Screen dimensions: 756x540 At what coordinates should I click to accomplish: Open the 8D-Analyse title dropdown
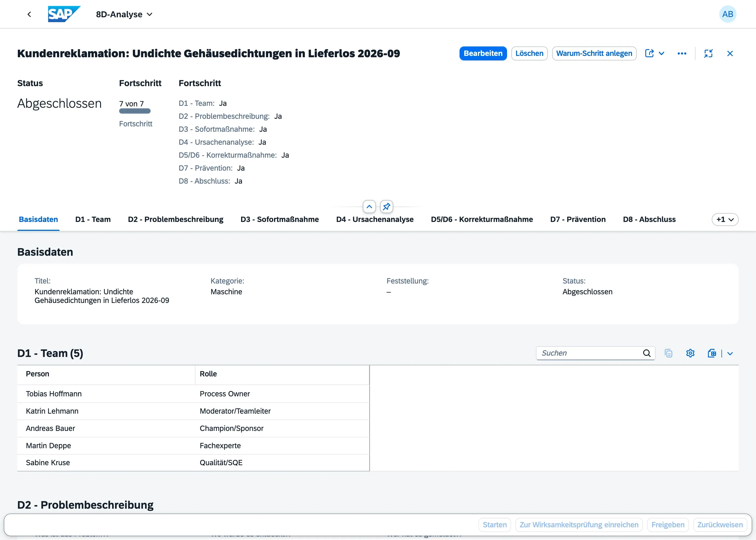pos(124,14)
